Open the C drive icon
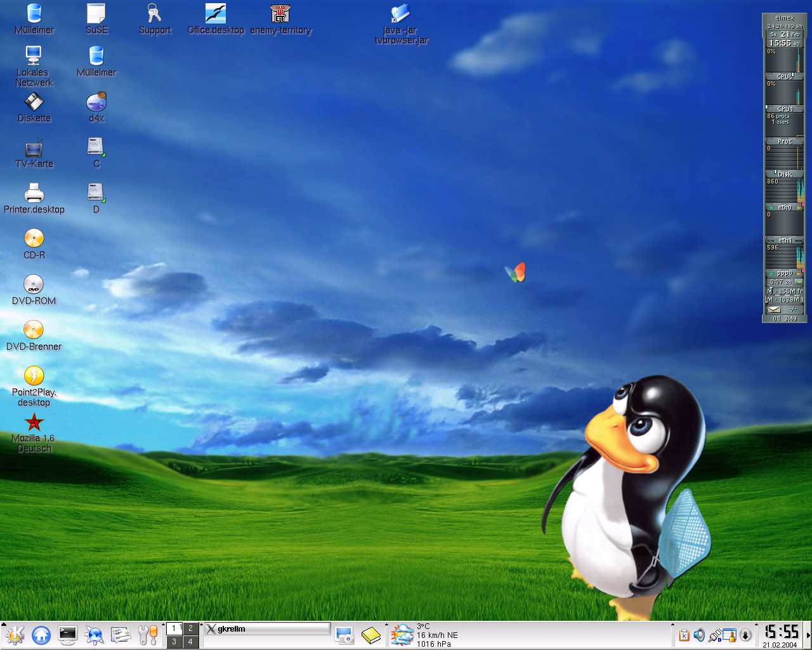The height and width of the screenshot is (650, 812). click(x=96, y=153)
